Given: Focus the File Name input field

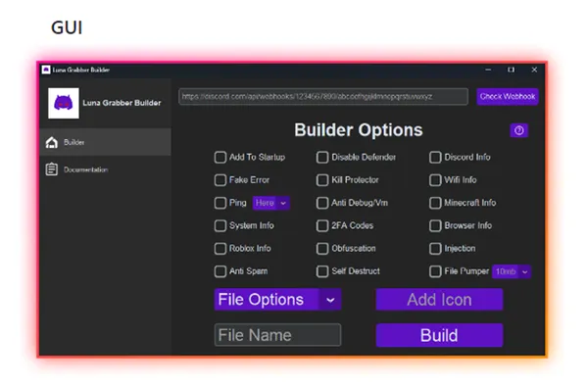Looking at the screenshot, I should point(278,335).
